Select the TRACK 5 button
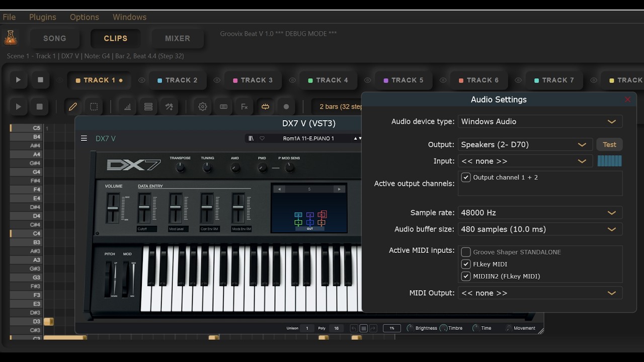 [x=403, y=80]
